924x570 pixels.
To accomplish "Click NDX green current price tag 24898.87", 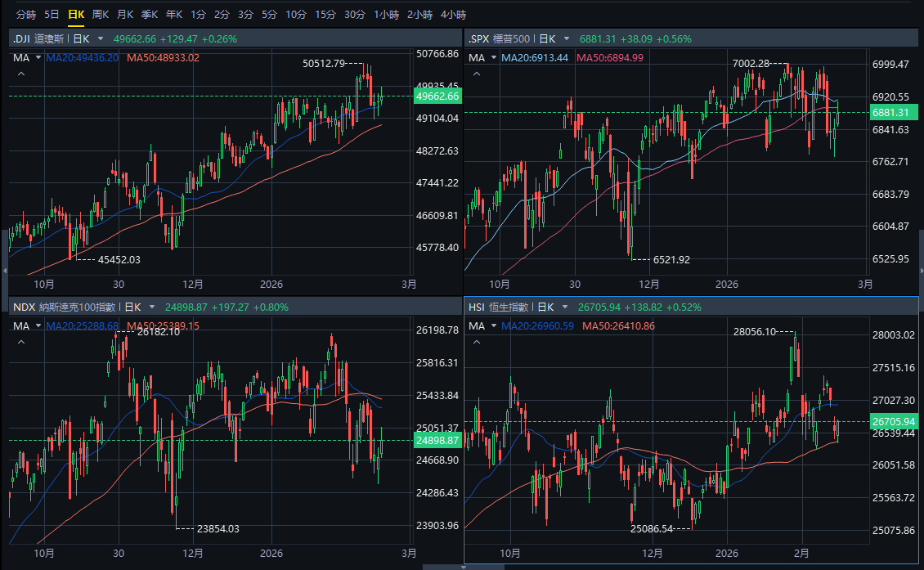I will click(437, 440).
